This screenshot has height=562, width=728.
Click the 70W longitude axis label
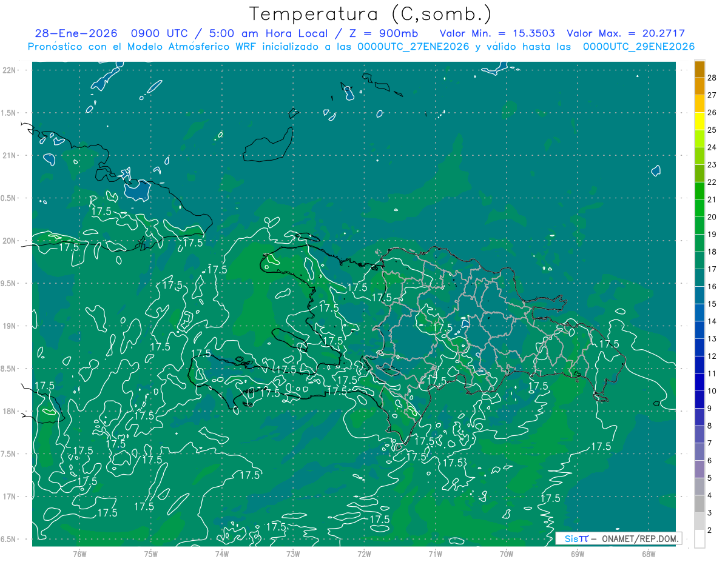click(x=507, y=554)
